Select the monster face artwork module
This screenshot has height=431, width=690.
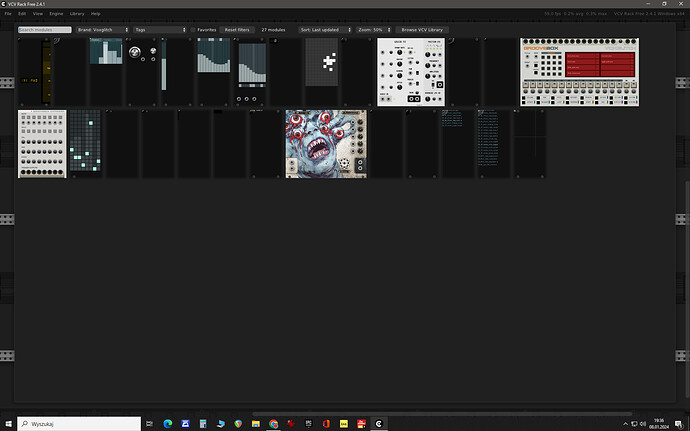tap(326, 144)
